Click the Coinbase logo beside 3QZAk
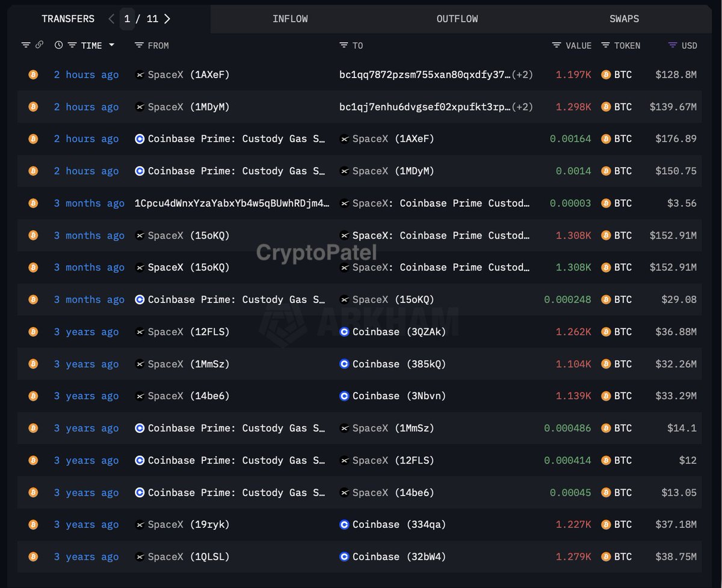 pyautogui.click(x=344, y=332)
